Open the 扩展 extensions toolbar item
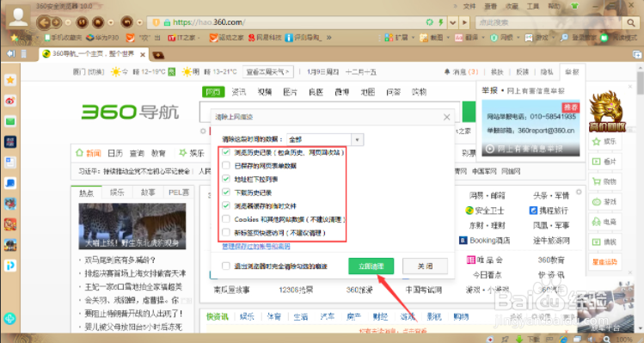 click(396, 37)
